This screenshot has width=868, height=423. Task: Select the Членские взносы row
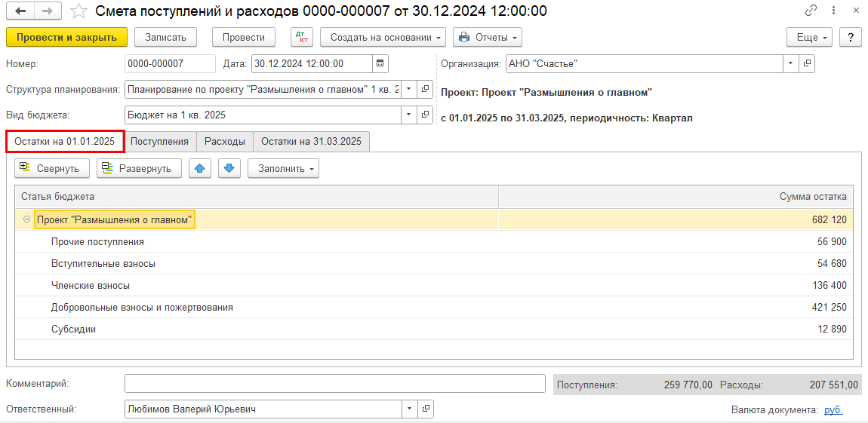pos(91,286)
